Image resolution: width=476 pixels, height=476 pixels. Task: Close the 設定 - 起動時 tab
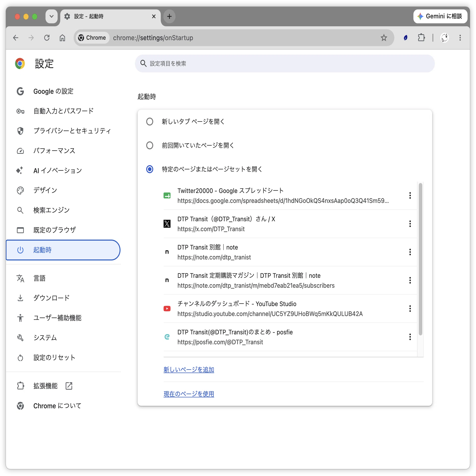point(154,16)
